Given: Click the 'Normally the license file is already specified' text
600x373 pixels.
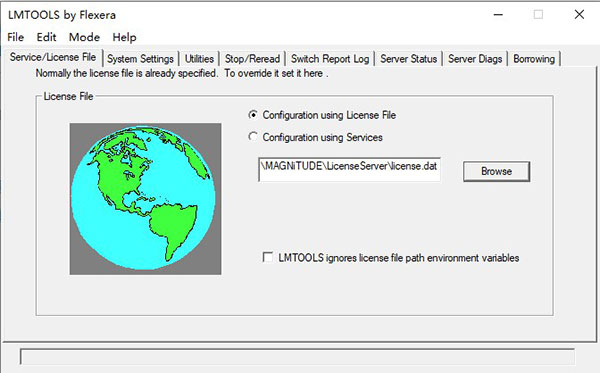Looking at the screenshot, I should pos(127,73).
